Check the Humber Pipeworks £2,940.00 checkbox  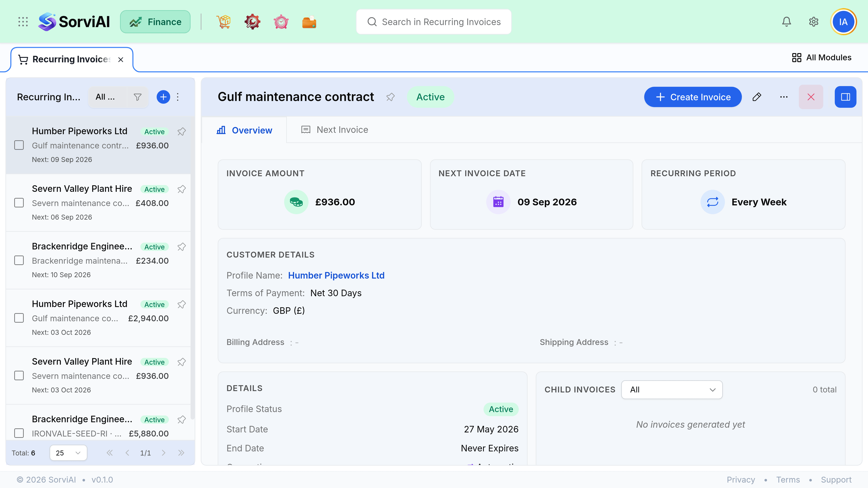(19, 318)
